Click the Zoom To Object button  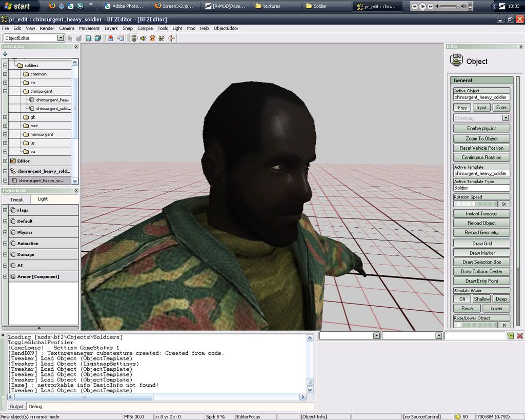(481, 138)
